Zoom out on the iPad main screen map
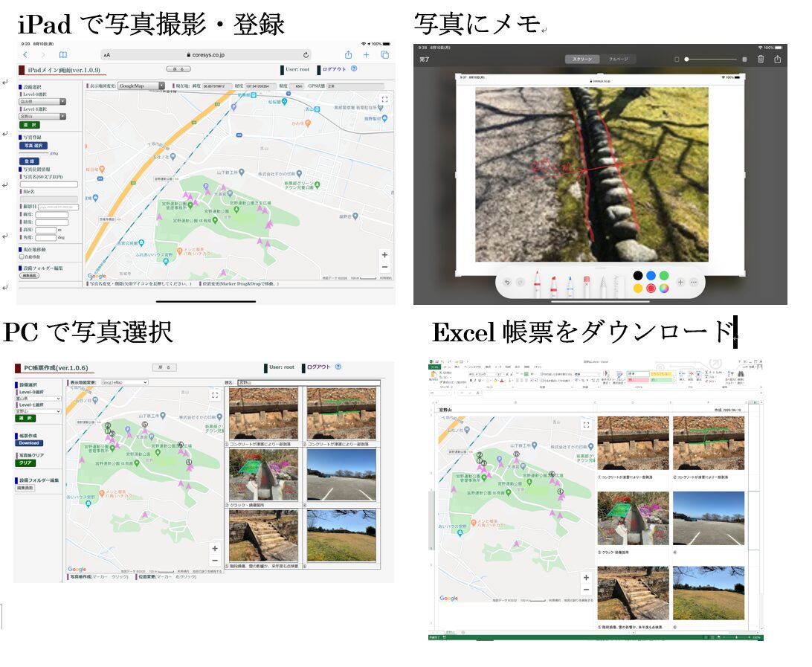 point(384,267)
